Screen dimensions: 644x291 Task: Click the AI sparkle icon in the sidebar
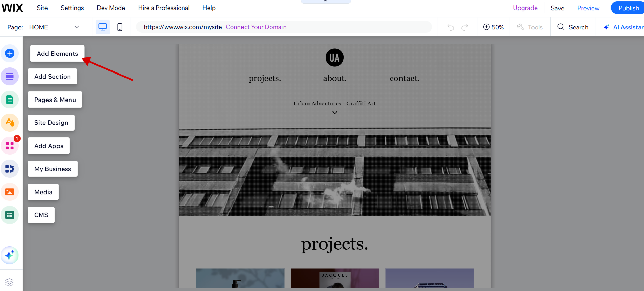pos(10,255)
